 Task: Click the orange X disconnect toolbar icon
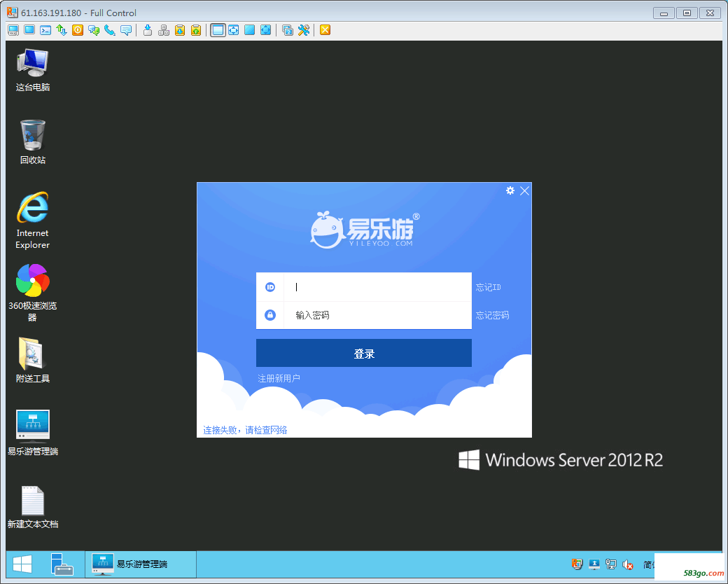[325, 30]
